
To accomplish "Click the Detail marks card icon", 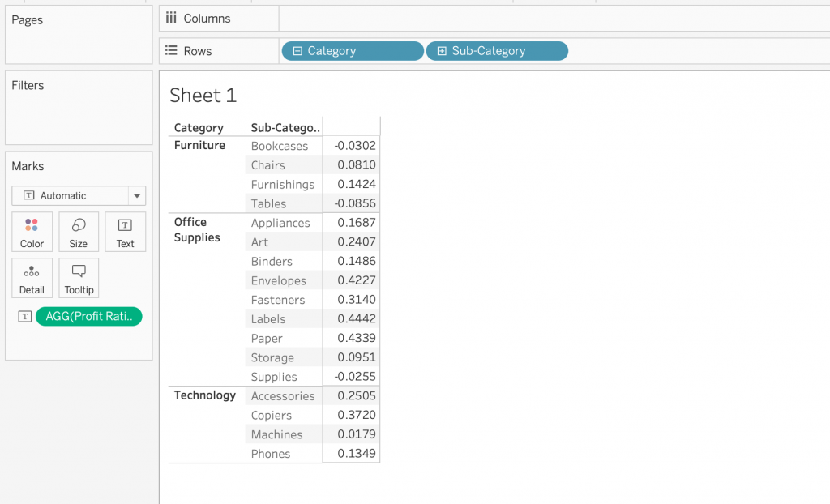I will point(32,272).
